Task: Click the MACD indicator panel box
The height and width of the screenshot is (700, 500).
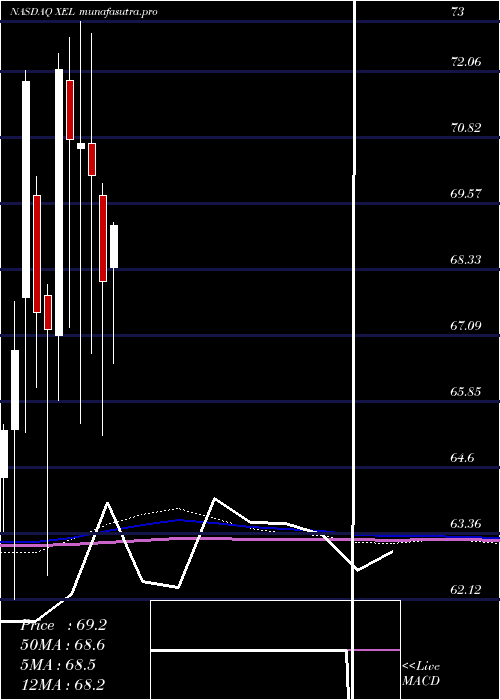Action: point(275,650)
